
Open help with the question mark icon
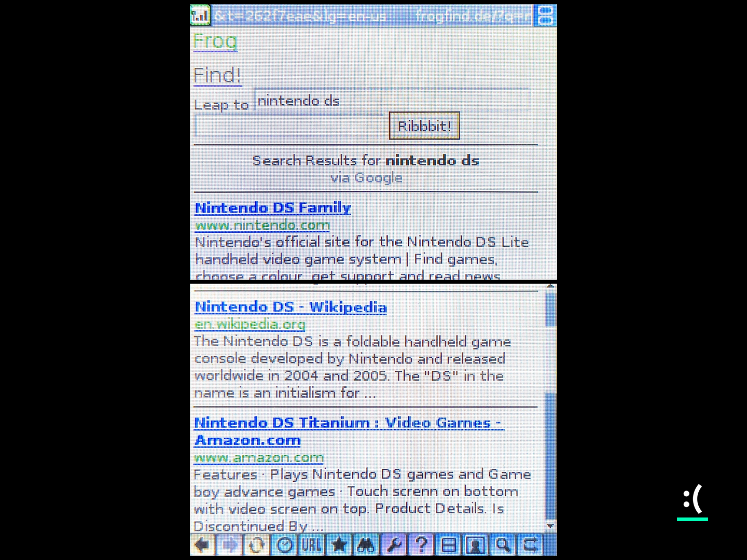click(x=421, y=545)
